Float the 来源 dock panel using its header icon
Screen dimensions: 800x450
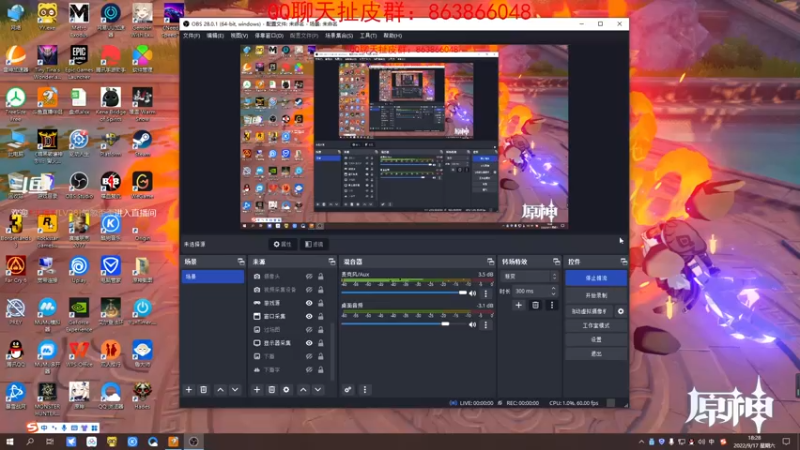coord(332,262)
